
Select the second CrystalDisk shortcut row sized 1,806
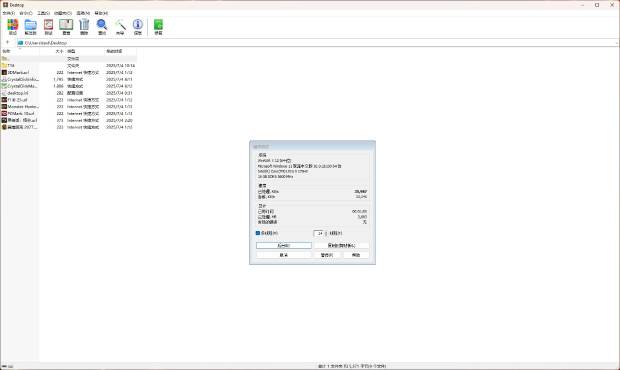[68, 86]
